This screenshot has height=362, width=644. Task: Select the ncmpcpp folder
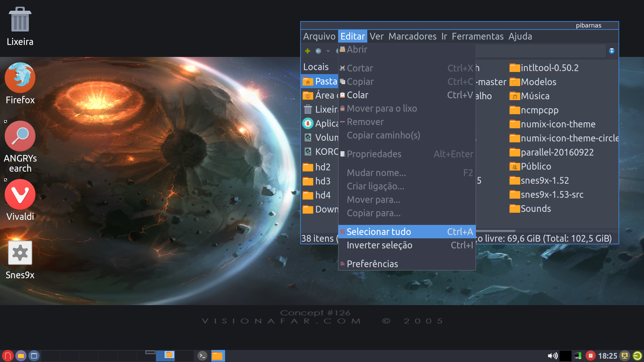point(534,110)
